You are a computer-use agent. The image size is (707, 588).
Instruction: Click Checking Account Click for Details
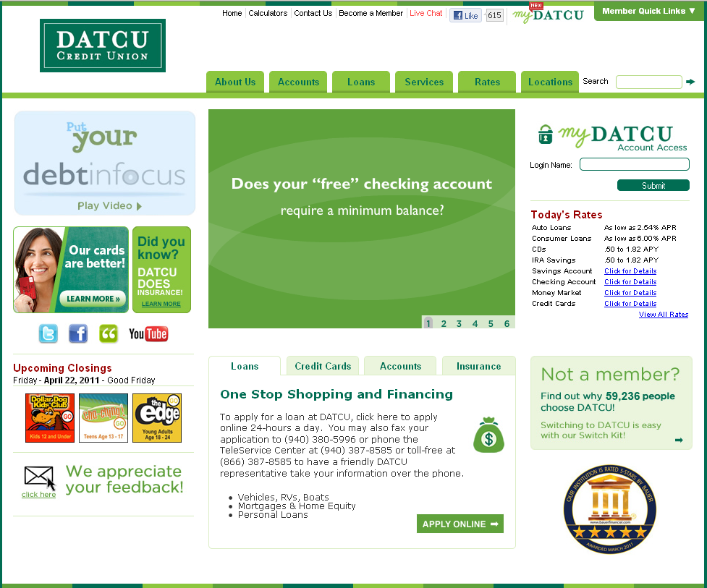point(630,281)
